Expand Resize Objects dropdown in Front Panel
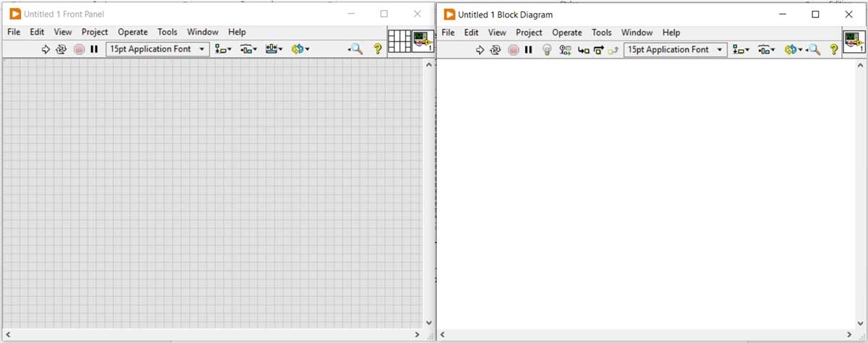This screenshot has height=343, width=868. [x=273, y=49]
